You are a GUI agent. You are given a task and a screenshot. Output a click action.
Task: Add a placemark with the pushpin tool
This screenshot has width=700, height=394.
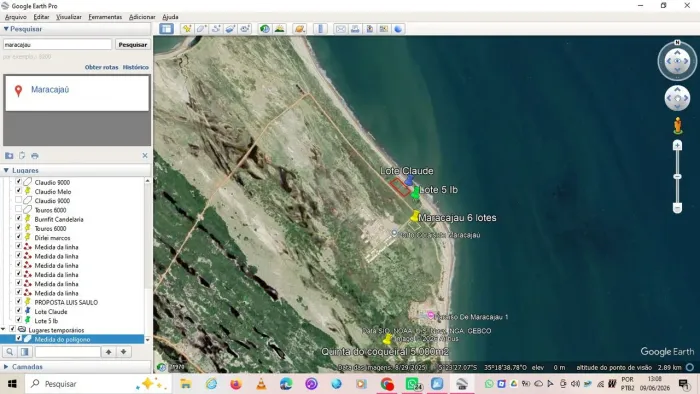187,29
